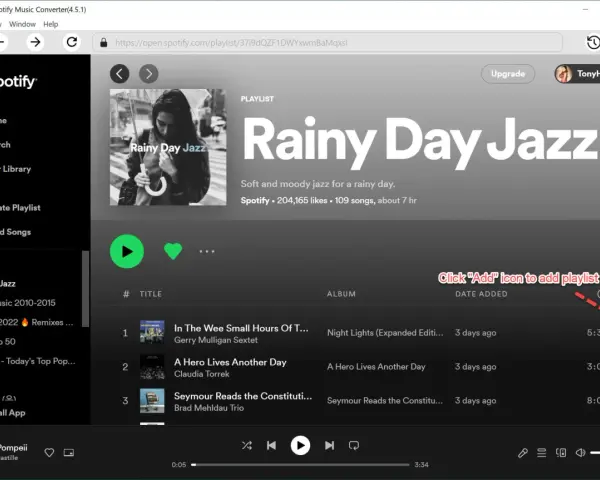Viewport: 600px width, 480px height.
Task: Click the ALBUM column header
Action: click(341, 294)
